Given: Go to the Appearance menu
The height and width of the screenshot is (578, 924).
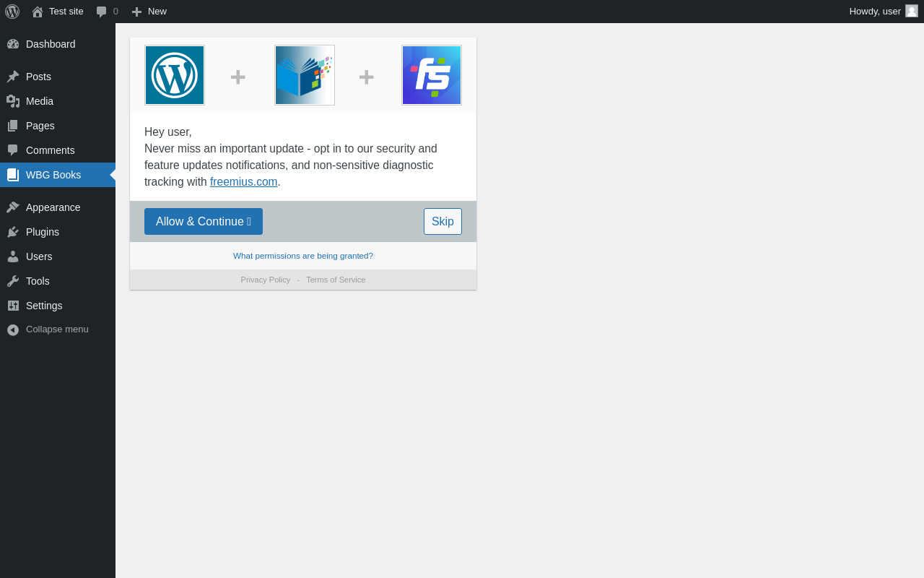Looking at the screenshot, I should [58, 207].
